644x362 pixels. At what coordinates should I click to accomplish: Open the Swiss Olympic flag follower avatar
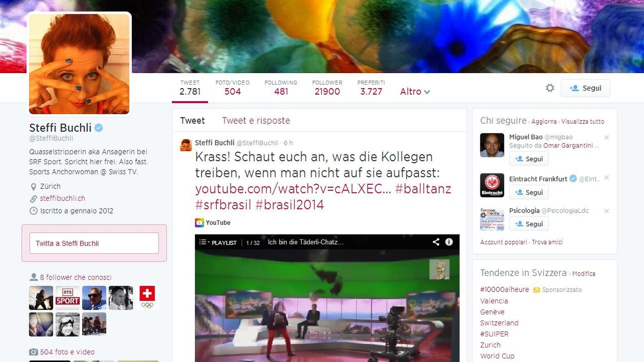[147, 298]
